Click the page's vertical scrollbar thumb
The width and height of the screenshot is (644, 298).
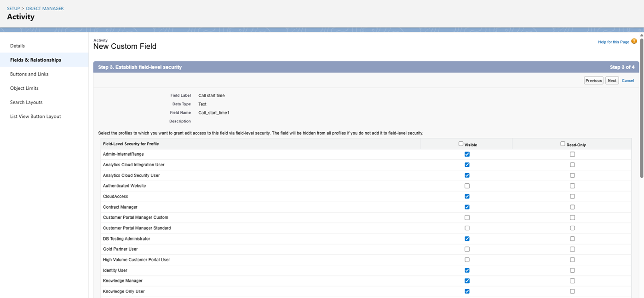[x=642, y=108]
